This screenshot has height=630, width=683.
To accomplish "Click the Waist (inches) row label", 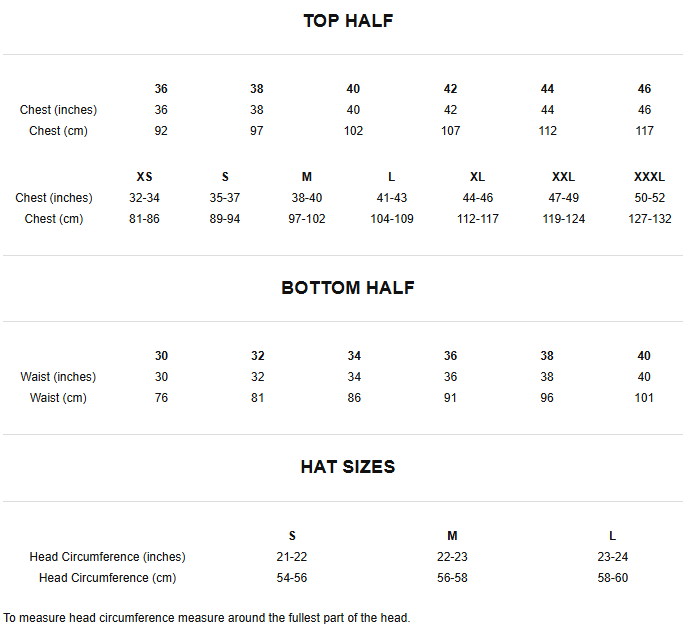I will coord(58,377).
